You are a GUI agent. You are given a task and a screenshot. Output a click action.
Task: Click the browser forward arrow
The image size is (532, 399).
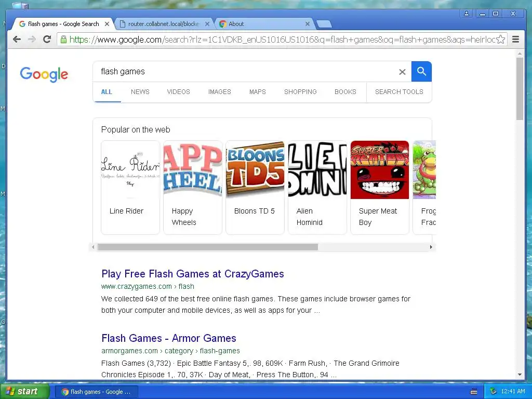click(x=32, y=39)
